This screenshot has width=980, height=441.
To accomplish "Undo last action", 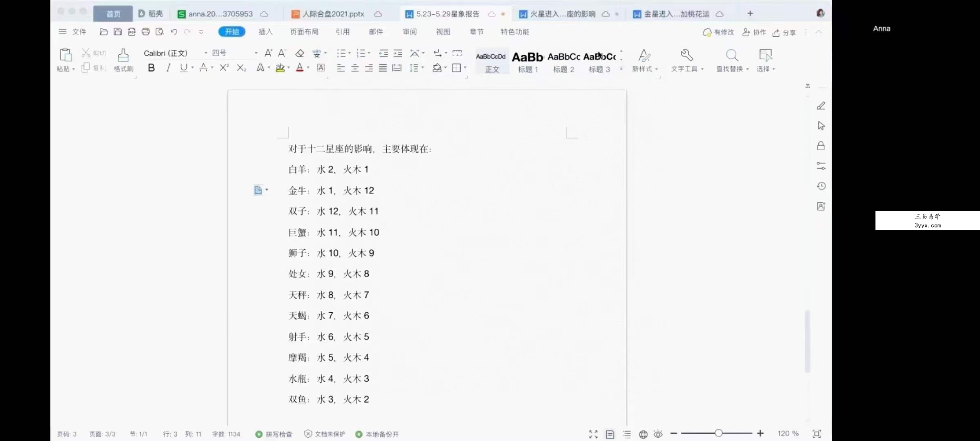I will click(x=174, y=31).
